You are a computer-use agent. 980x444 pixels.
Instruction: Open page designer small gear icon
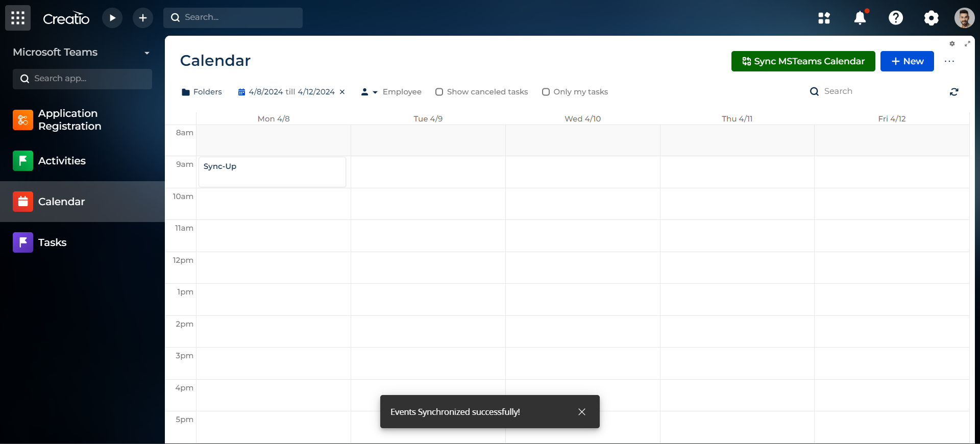pyautogui.click(x=952, y=44)
